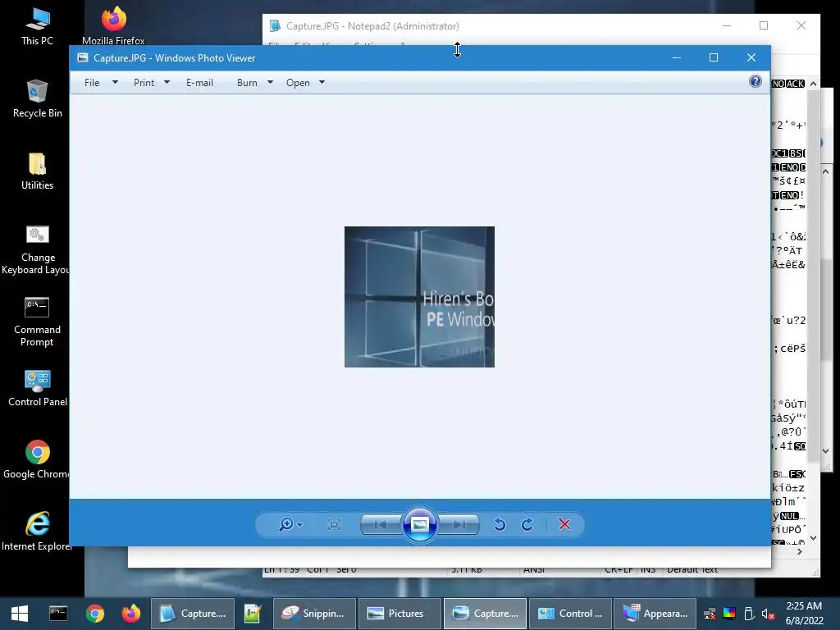This screenshot has height=630, width=840.
Task: Open the Burn menu
Action: pos(247,83)
